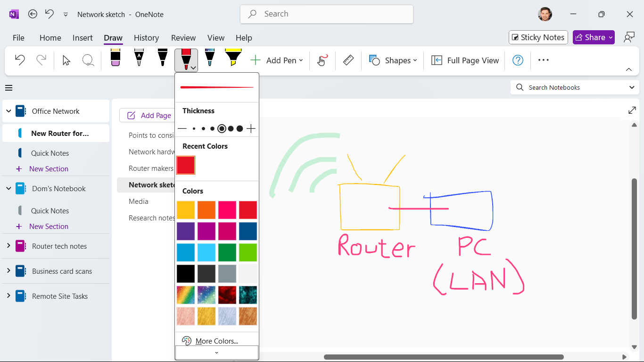Viewport: 644px width, 362px height.
Task: Toggle the Sticky Notes panel
Action: coord(538,37)
